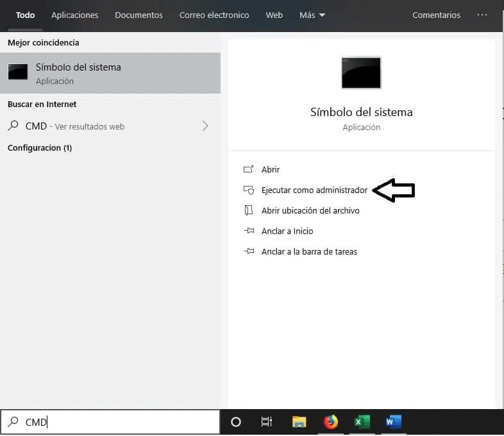Choose Anclar a la barra de tareas

pos(309,251)
